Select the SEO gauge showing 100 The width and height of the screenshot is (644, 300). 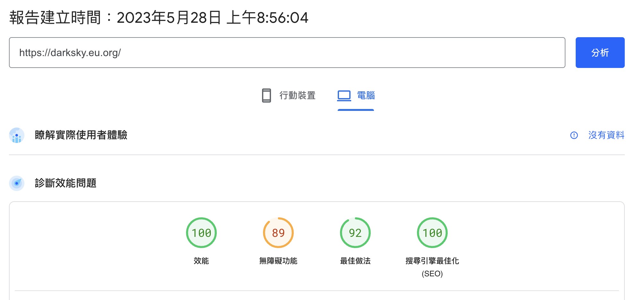(432, 233)
